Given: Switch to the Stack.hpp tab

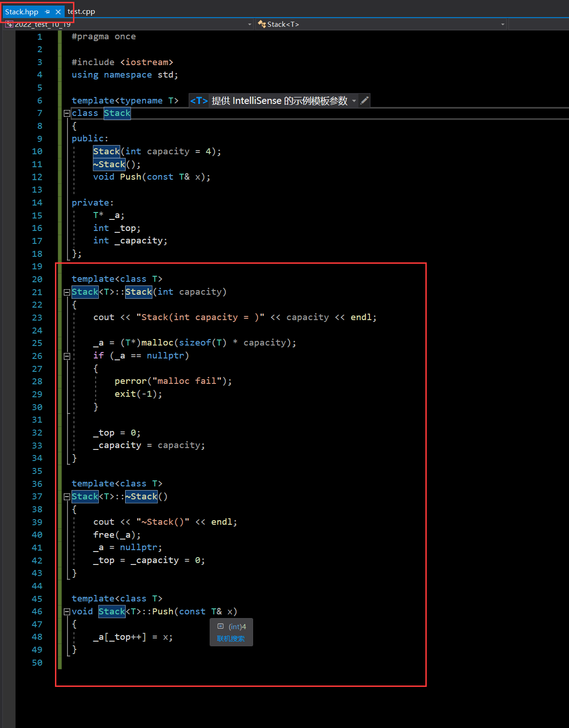Looking at the screenshot, I should [x=22, y=12].
